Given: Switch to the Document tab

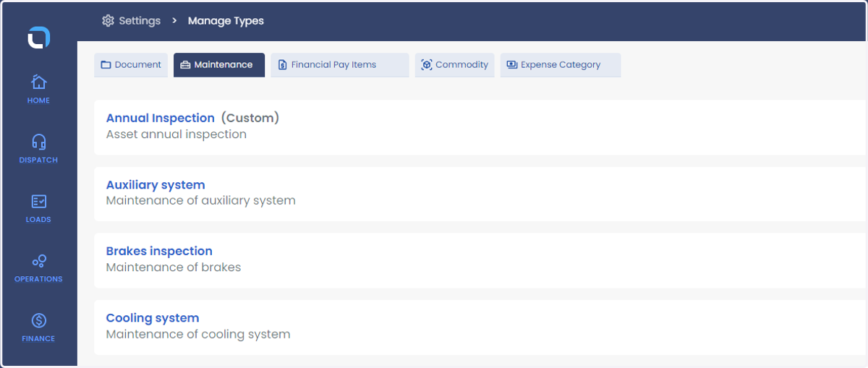Looking at the screenshot, I should 131,65.
